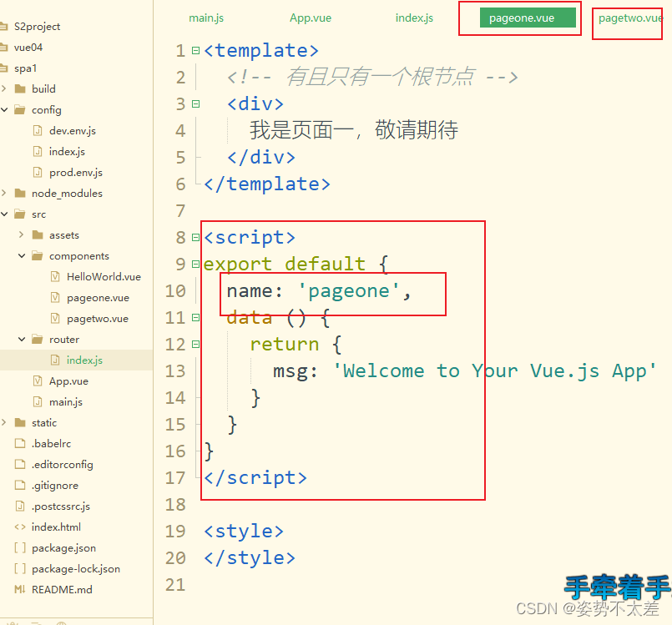Screen dimensions: 672x625
Task: Select the S2project project entry
Action: click(37, 27)
